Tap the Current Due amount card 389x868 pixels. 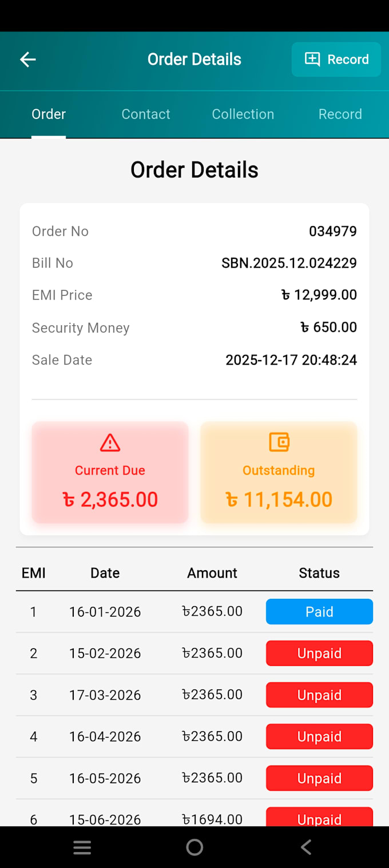(x=110, y=472)
